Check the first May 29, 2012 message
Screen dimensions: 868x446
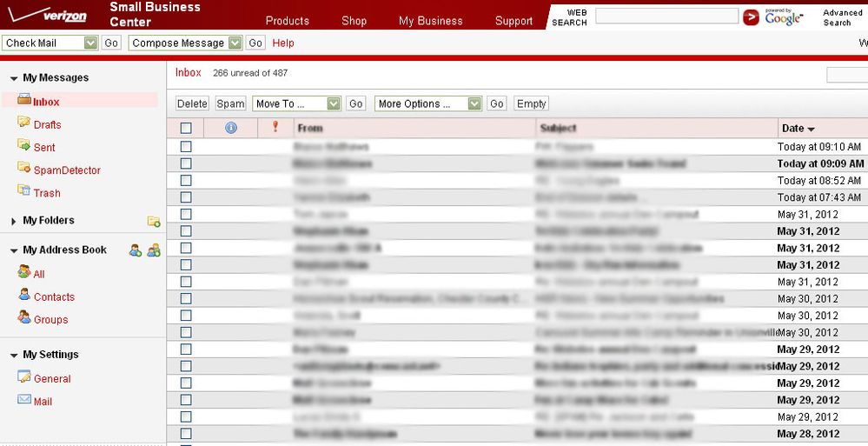coord(186,349)
